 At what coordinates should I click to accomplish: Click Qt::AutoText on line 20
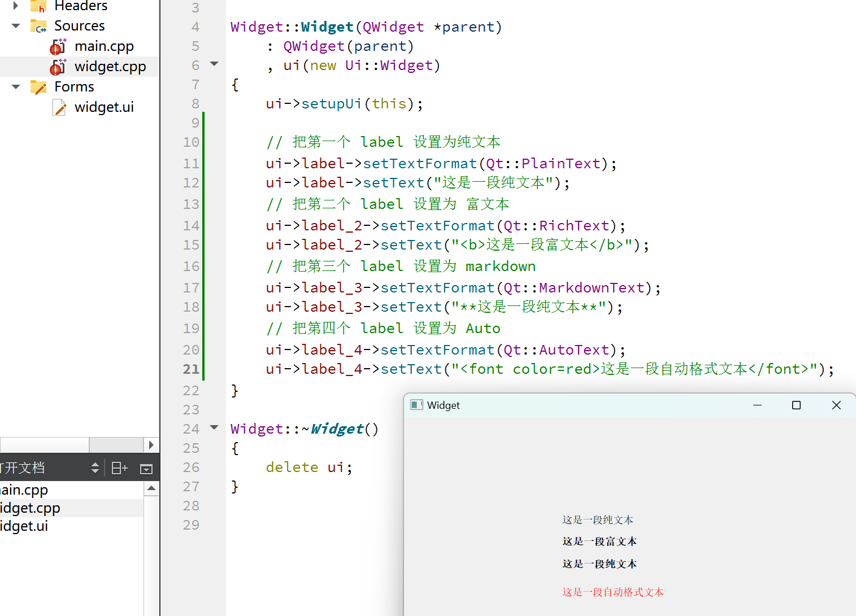557,350
